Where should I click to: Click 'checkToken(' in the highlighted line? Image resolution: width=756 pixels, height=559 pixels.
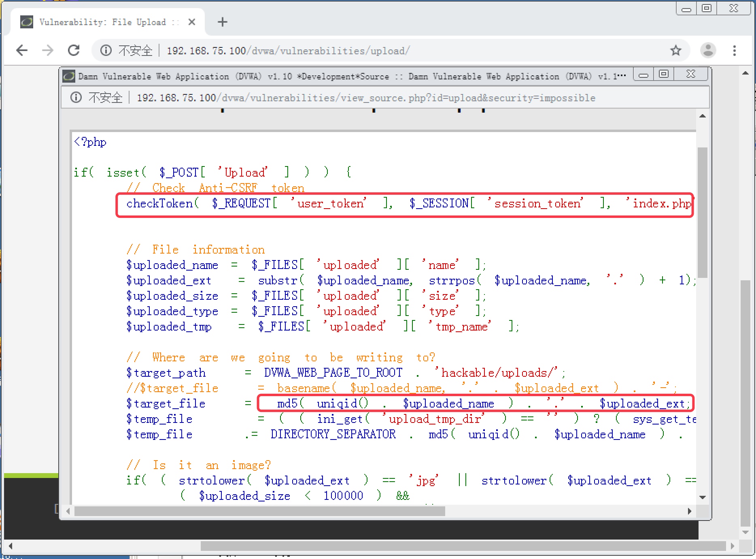[x=163, y=203]
